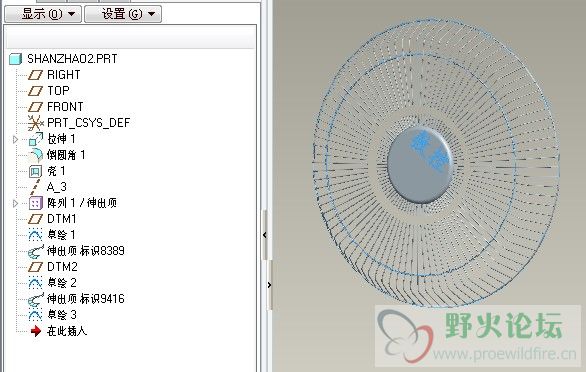Screen dimensions: 586x372
Task: Click the right arrow panel handle
Action: click(x=269, y=285)
